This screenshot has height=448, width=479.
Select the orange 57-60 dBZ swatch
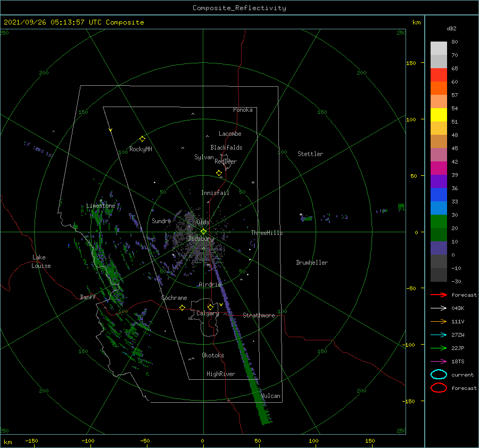(439, 88)
